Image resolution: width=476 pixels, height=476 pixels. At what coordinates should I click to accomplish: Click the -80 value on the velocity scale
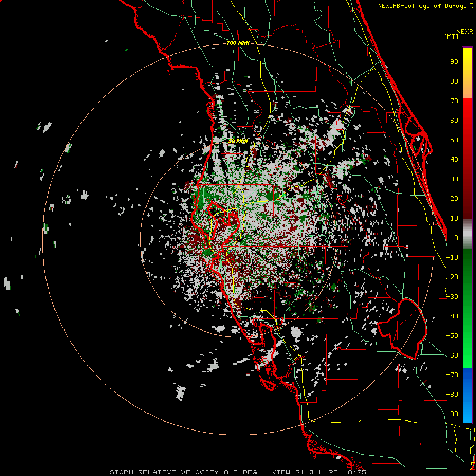tap(452, 395)
